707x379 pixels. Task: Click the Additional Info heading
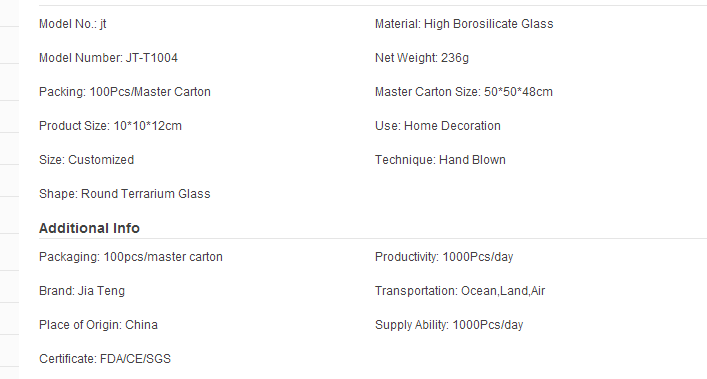point(89,228)
